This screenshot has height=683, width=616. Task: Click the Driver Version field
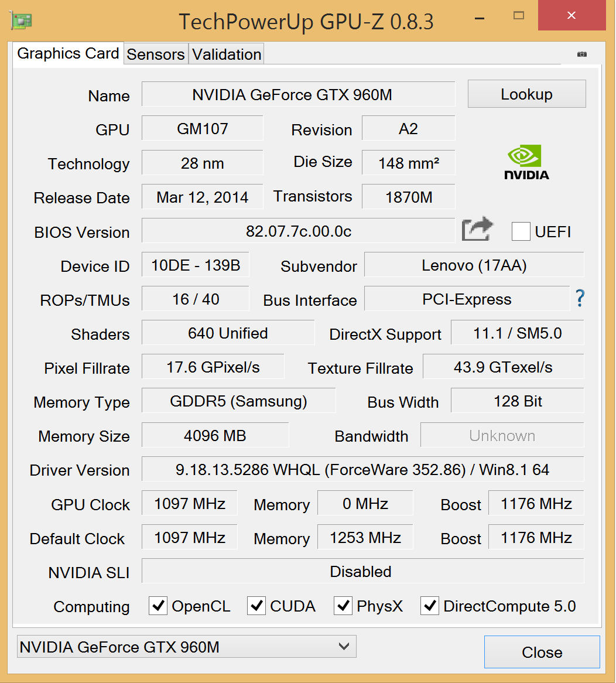(x=362, y=469)
